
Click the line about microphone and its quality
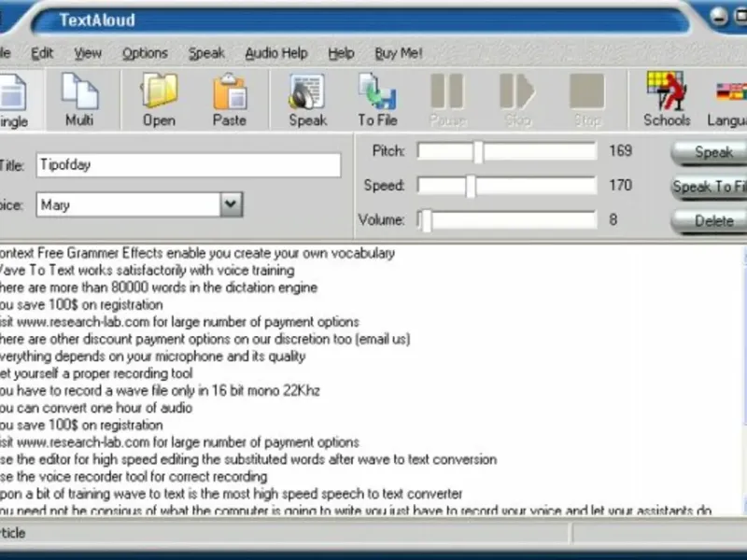point(152,357)
